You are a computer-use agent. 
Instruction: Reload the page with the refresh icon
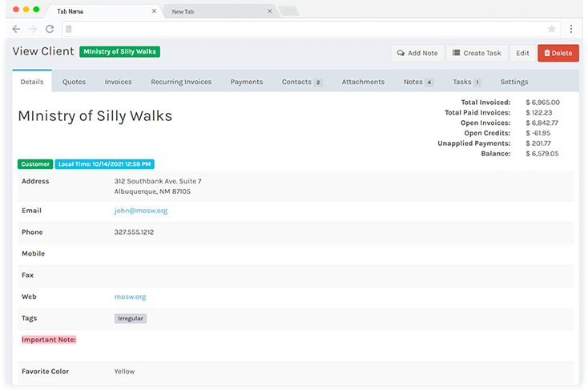[x=50, y=29]
